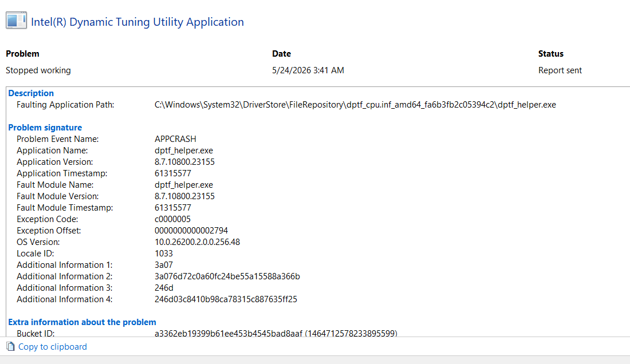Screen dimensions: 630x364
Task: Click the Date column header
Action: click(281, 54)
